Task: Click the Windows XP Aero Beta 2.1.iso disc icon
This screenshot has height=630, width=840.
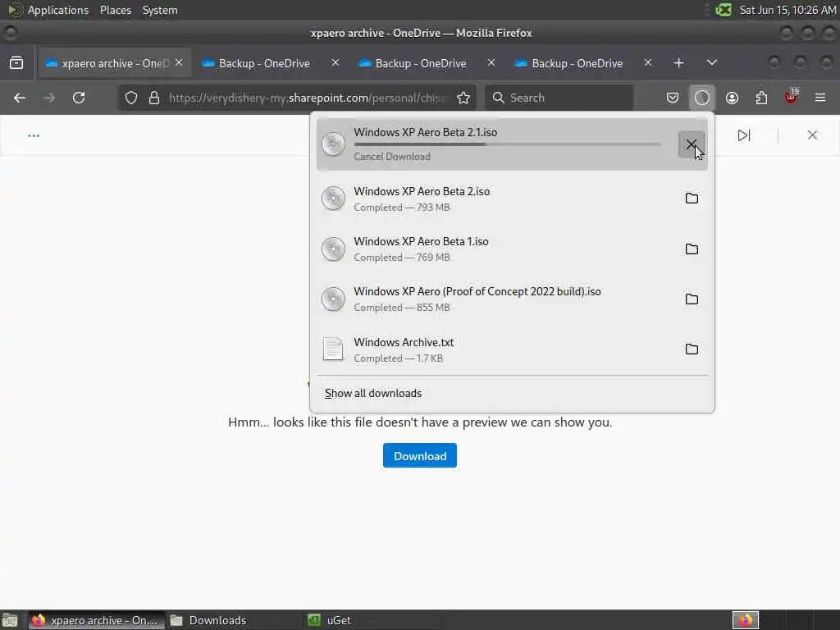Action: (333, 144)
